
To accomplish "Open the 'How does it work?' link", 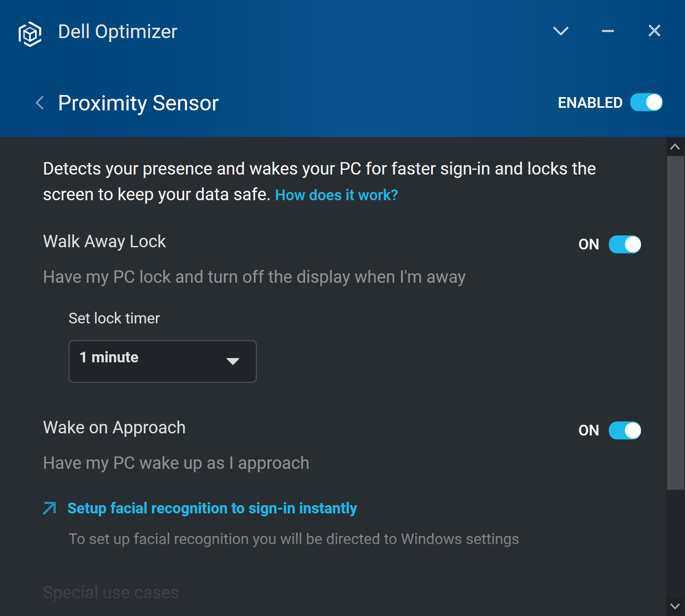I will click(x=336, y=195).
